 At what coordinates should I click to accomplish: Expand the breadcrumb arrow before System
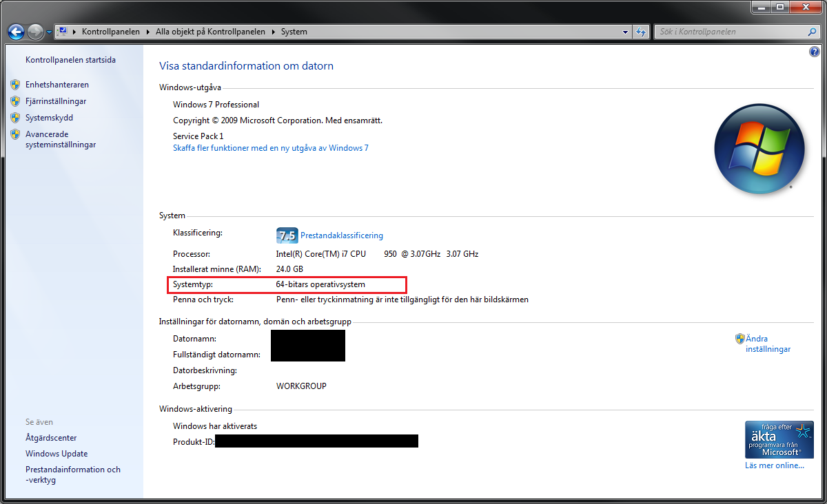click(x=274, y=32)
